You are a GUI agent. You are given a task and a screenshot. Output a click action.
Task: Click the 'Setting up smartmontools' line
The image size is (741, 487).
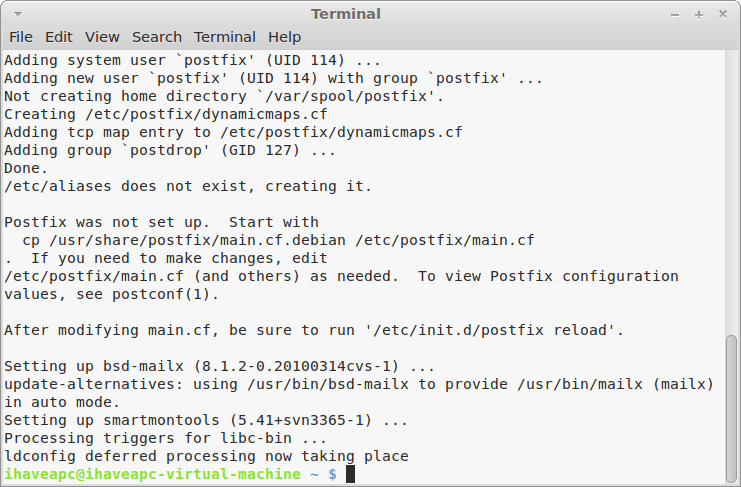click(206, 420)
